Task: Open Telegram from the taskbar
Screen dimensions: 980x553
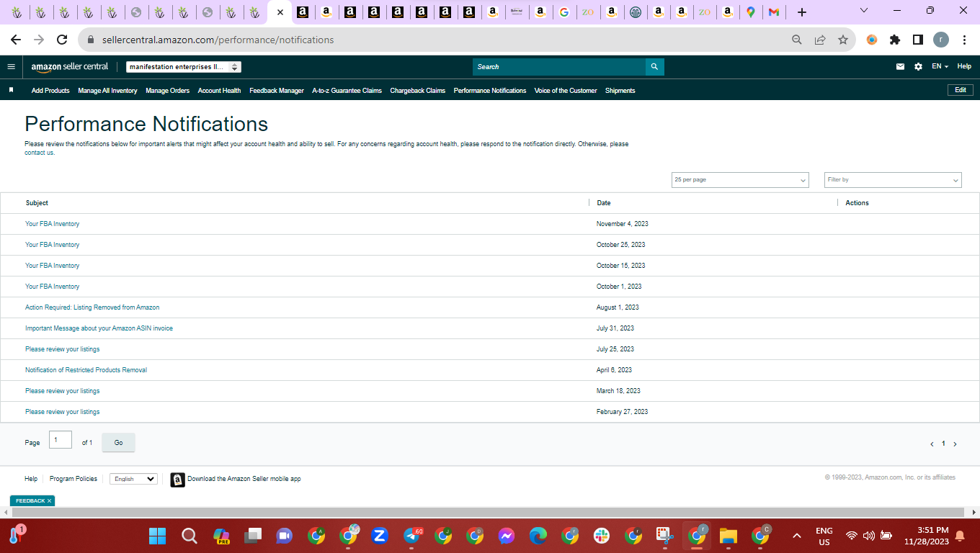Action: (412, 536)
